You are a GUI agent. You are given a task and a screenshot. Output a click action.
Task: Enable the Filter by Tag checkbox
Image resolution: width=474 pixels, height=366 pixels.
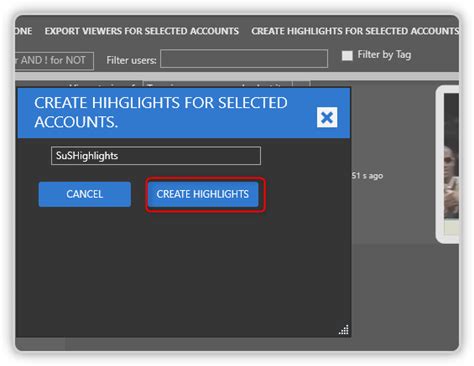tap(347, 55)
